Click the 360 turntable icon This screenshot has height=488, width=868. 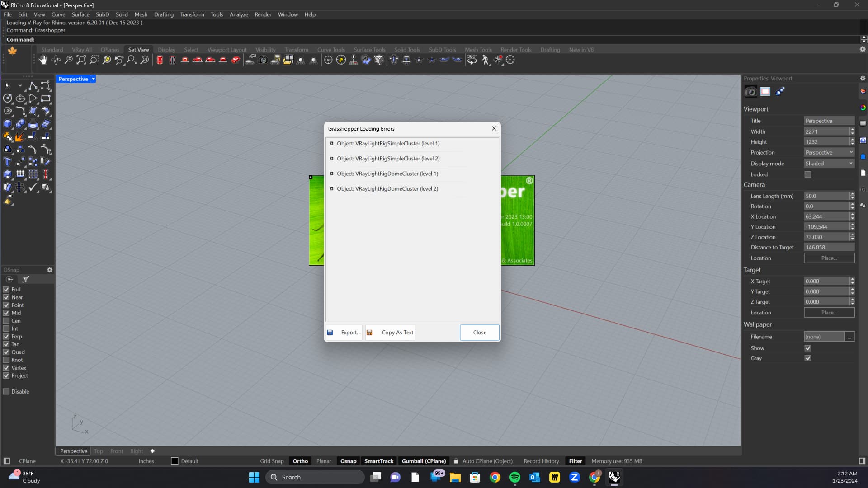pos(472,60)
